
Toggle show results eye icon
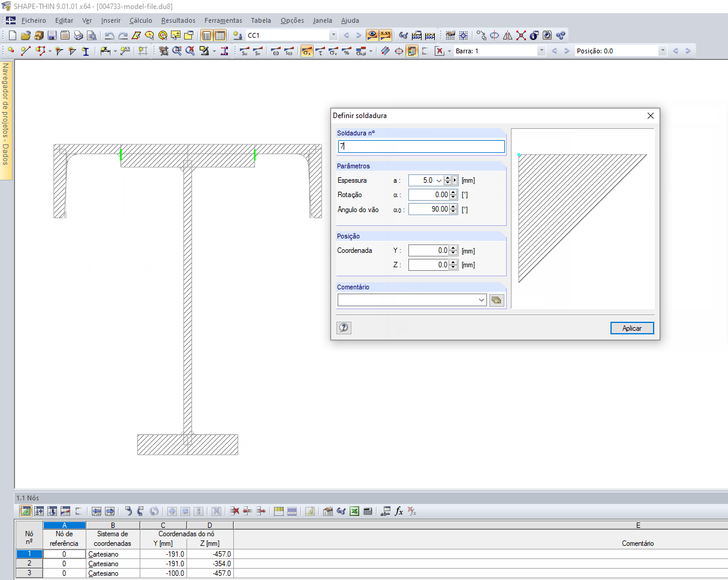(372, 35)
